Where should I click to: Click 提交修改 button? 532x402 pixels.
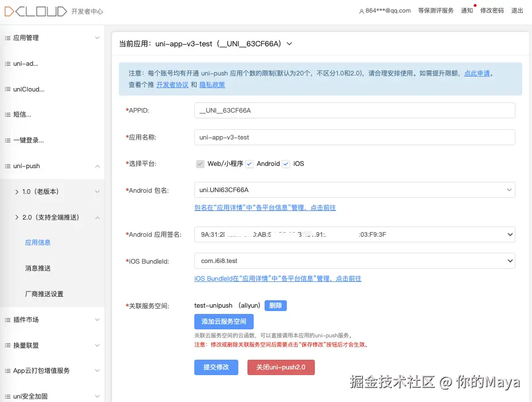coord(216,367)
